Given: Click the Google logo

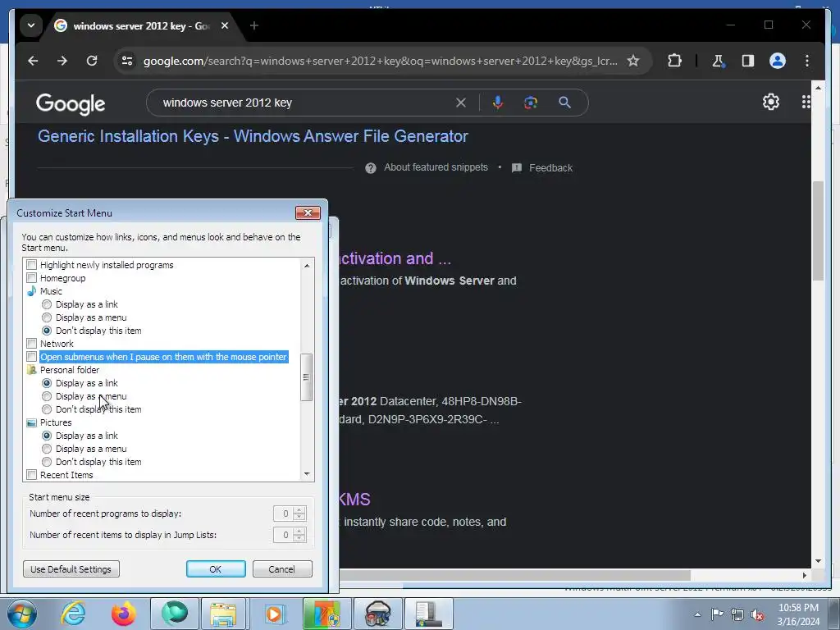Looking at the screenshot, I should point(71,103).
